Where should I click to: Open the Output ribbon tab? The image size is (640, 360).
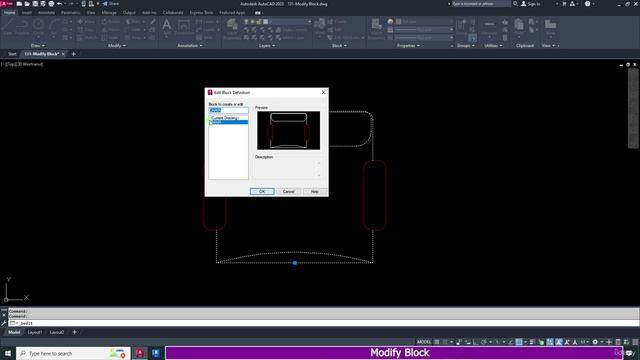[129, 13]
